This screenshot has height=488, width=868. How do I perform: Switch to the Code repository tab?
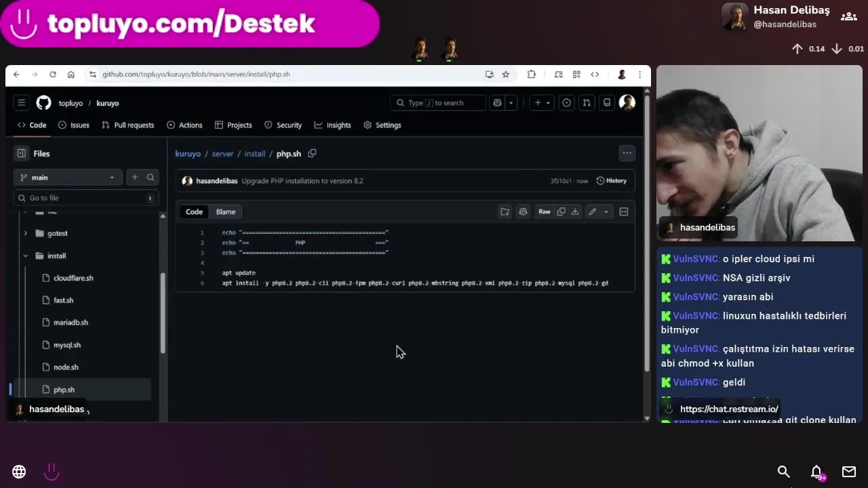tap(32, 125)
